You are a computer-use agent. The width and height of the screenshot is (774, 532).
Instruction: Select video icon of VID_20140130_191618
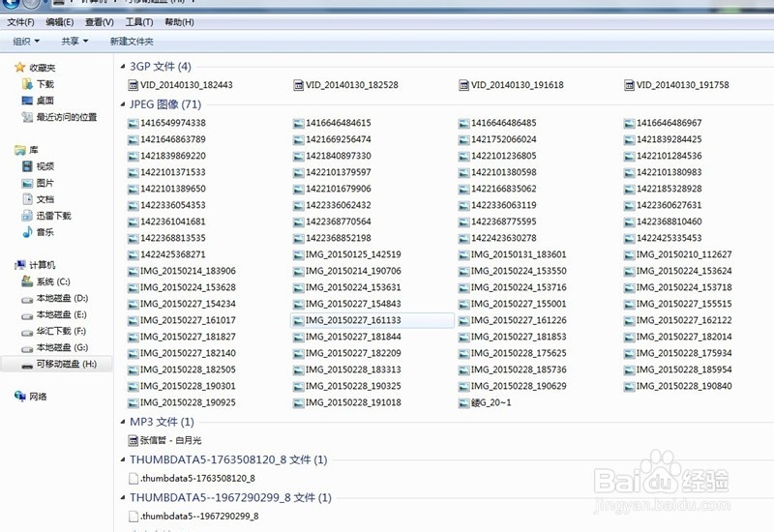[x=463, y=85]
